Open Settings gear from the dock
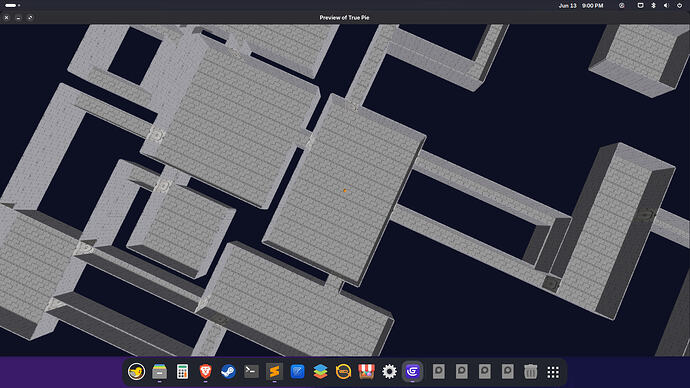690x388 pixels. tap(389, 372)
